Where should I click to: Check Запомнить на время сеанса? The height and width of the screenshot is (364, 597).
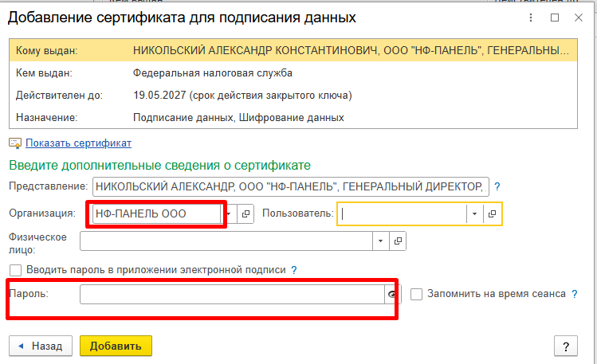tap(416, 294)
